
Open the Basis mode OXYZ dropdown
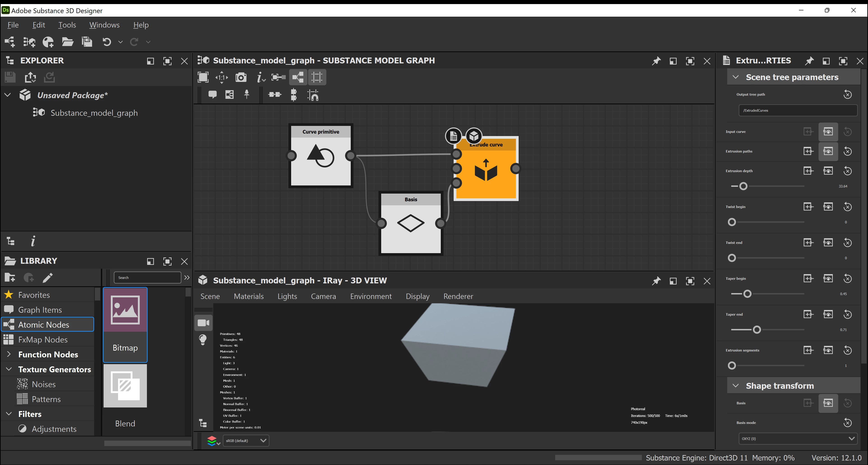798,438
